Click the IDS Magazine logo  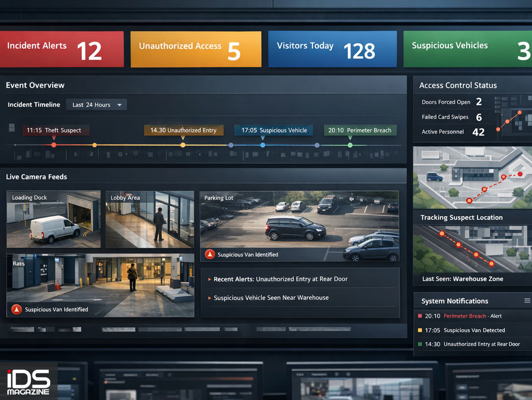(29, 382)
